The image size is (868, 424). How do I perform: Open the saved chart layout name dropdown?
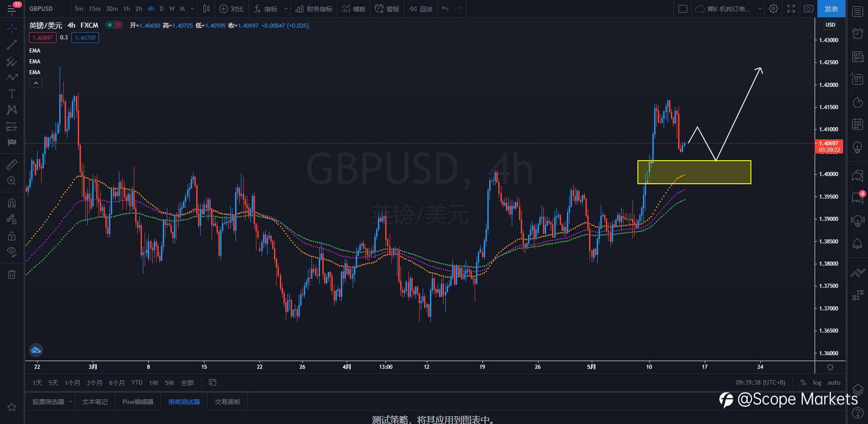point(728,9)
